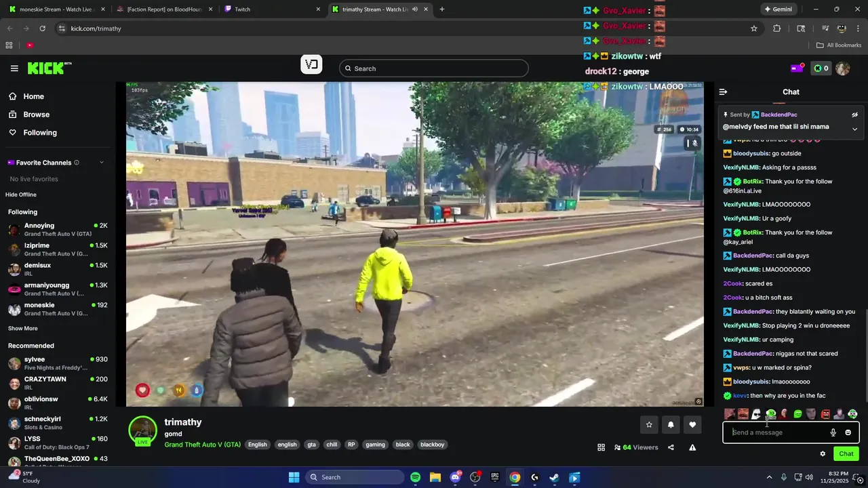Share the stream using share icon

click(x=671, y=447)
